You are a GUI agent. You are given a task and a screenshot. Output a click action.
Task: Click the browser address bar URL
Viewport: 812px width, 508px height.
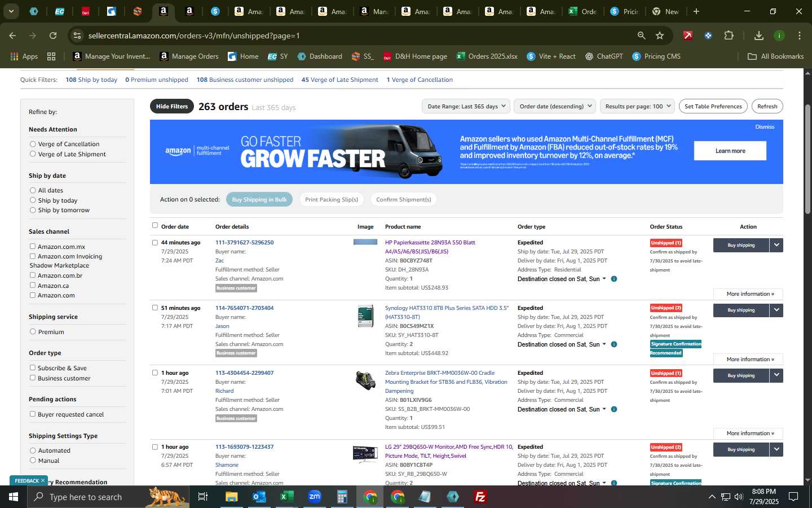coord(194,36)
